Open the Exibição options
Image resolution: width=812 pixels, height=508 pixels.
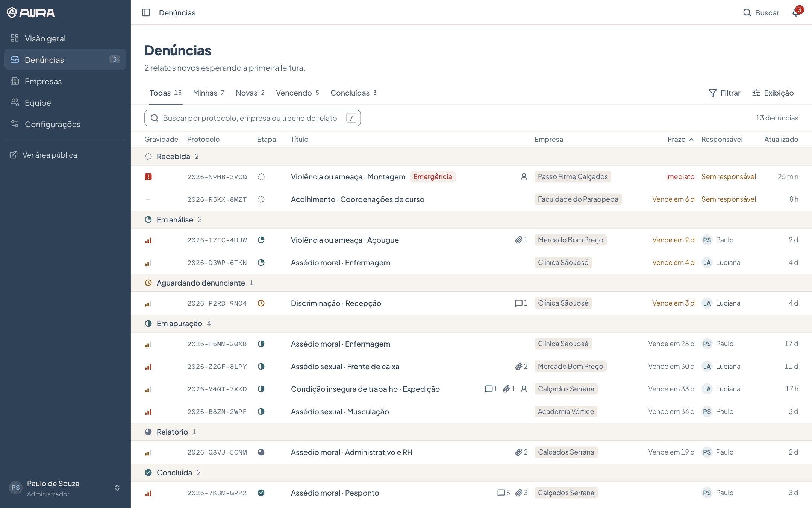coord(773,93)
